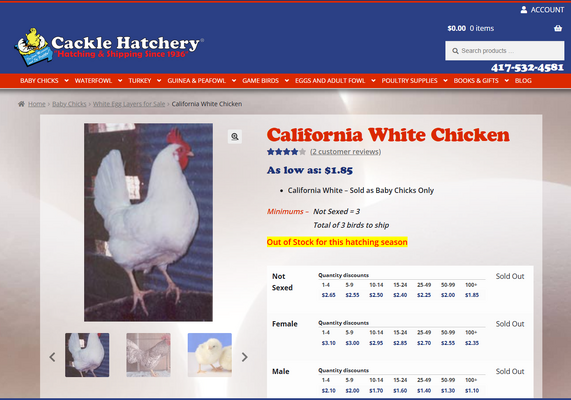The image size is (571, 400).
Task: Select the baby chicks thumbnail image
Action: (x=210, y=355)
